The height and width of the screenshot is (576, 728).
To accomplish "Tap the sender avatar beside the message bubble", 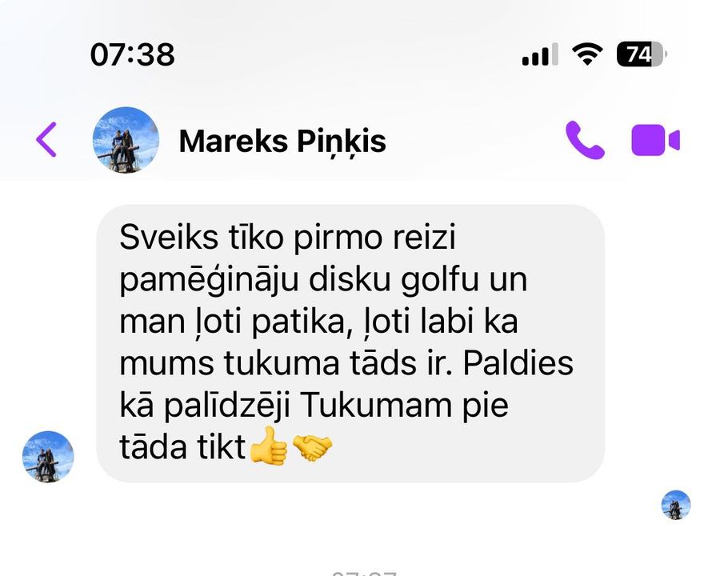I will (48, 457).
